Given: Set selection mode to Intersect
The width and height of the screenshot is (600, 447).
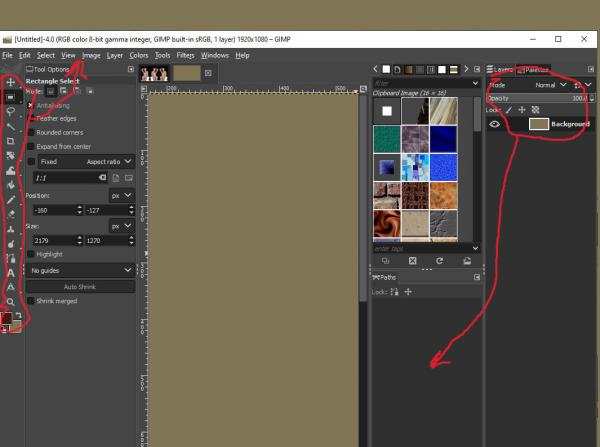Looking at the screenshot, I should (90, 91).
